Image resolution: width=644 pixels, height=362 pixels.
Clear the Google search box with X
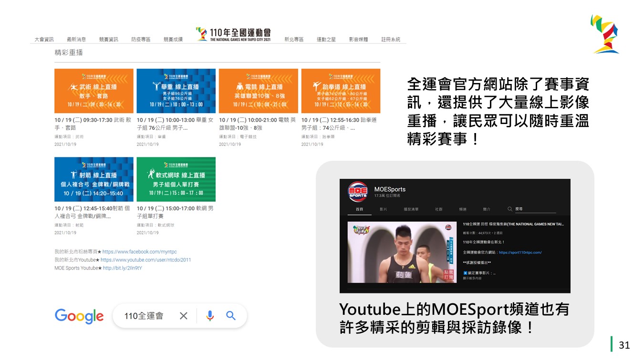[x=184, y=316]
